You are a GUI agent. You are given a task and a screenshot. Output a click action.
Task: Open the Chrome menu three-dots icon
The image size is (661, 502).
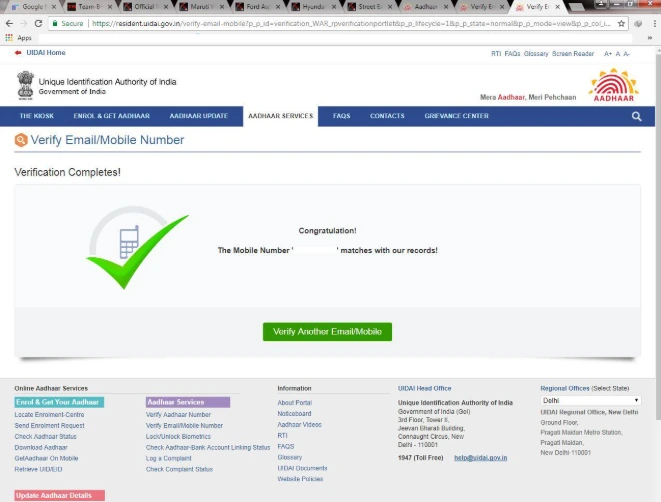tap(655, 24)
